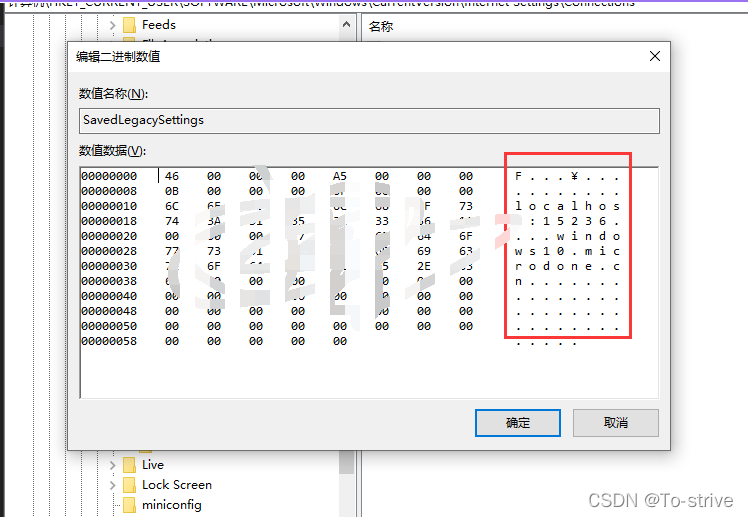Image resolution: width=748 pixels, height=517 pixels.
Task: Click ASCII text 'ws10.mic'
Action: click(x=567, y=251)
